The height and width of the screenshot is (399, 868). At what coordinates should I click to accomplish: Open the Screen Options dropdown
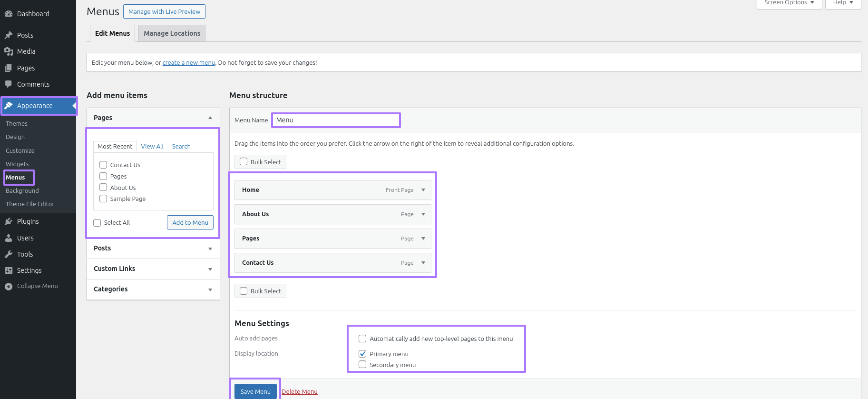[789, 3]
